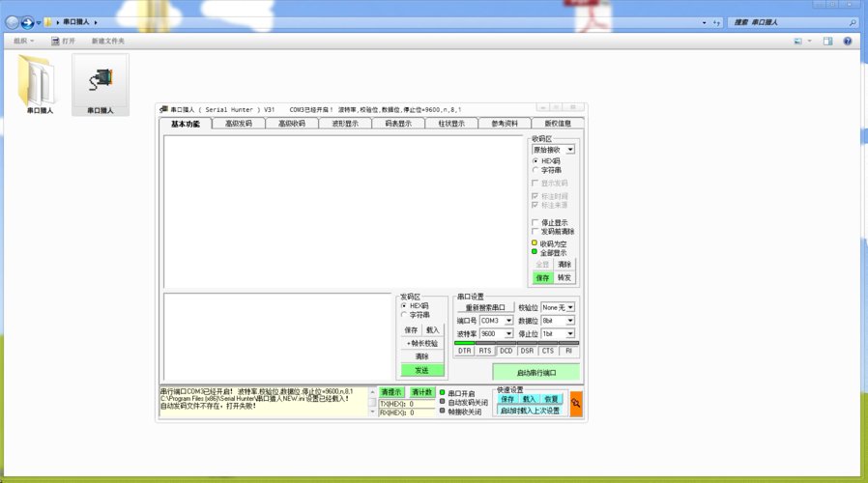Select 字符串 in the 收码区 receive panel
The width and height of the screenshot is (868, 483).
pos(535,170)
